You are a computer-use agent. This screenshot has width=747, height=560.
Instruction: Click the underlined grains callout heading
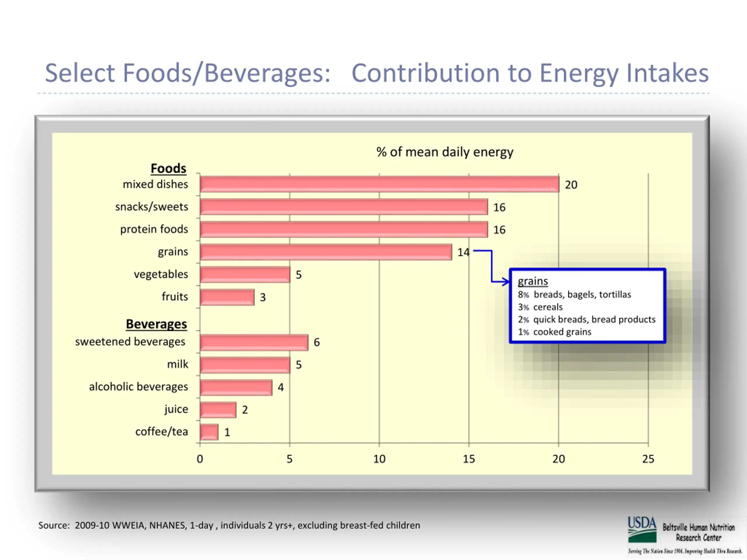(x=533, y=281)
